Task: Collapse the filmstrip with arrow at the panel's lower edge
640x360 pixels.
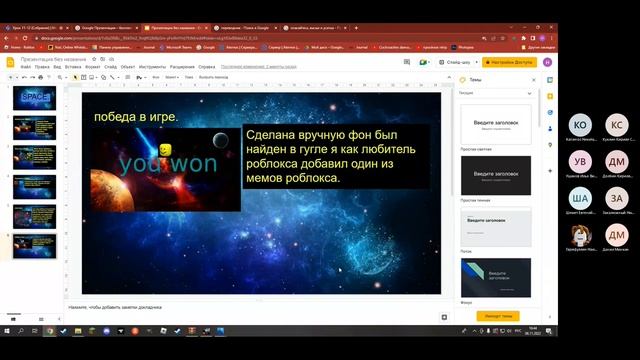Action: [x=59, y=319]
